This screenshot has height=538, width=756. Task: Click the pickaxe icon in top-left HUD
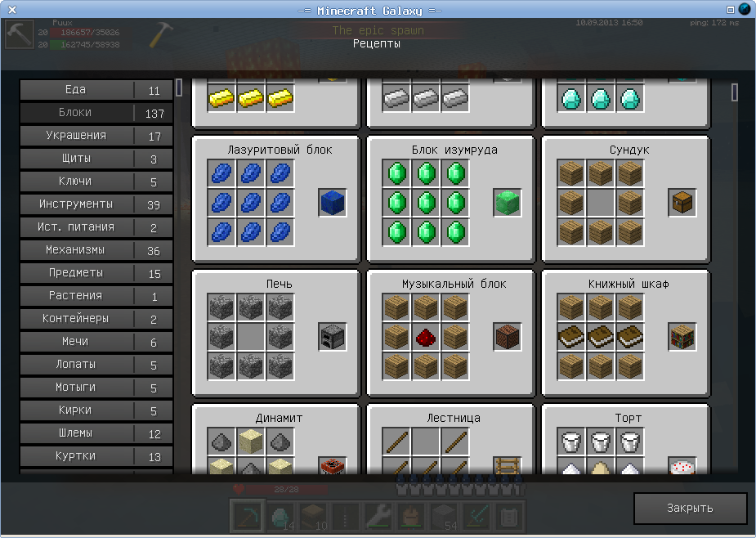point(20,34)
